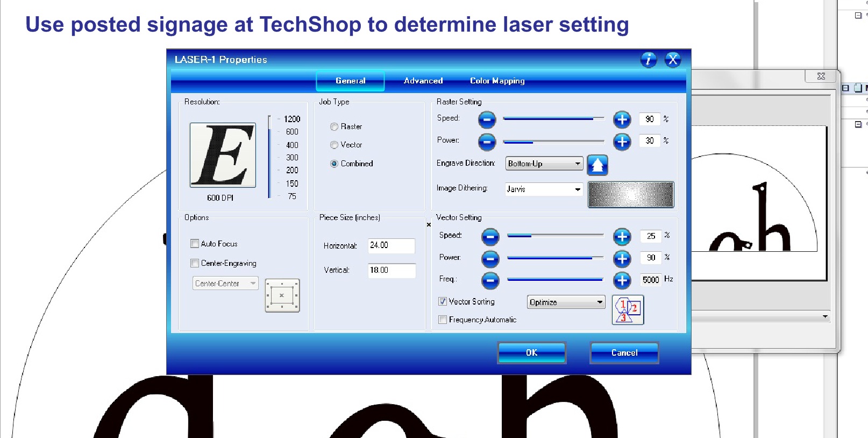
Task: Select the Vector job type
Action: (x=334, y=145)
